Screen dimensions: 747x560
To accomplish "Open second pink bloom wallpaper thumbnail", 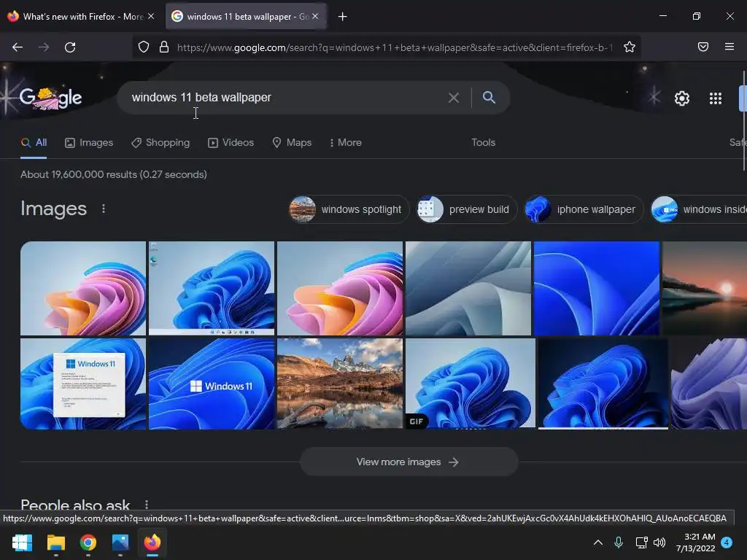I will click(x=340, y=289).
